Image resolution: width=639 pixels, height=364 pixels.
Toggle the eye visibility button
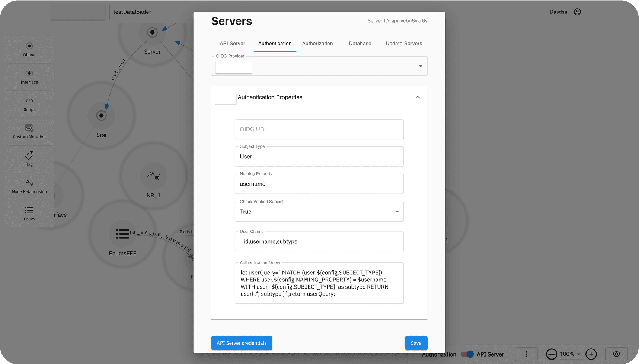pos(616,354)
